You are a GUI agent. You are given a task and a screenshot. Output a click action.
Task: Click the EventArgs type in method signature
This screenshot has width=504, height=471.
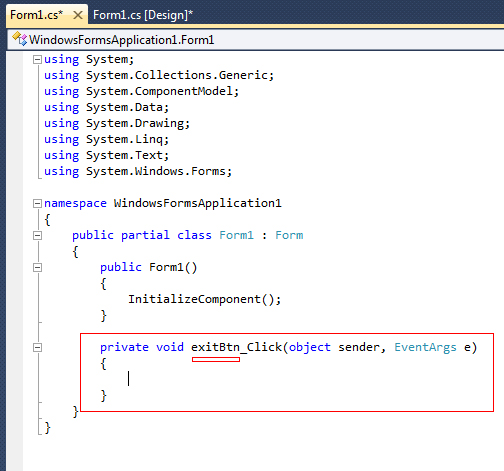pyautogui.click(x=425, y=347)
